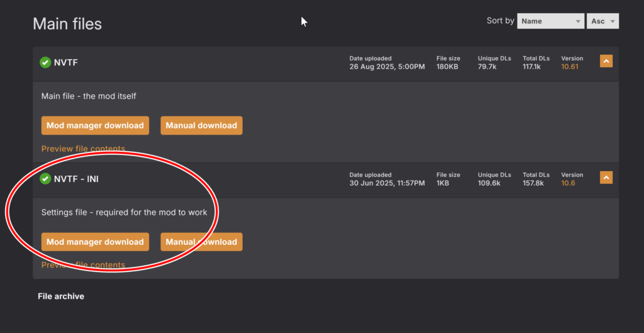Click Mod manager download for NVTF - INI

pos(95,242)
